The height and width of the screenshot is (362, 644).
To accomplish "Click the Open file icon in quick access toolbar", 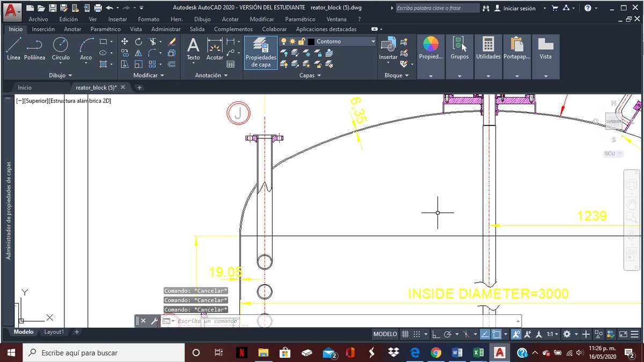I will click(x=41, y=8).
